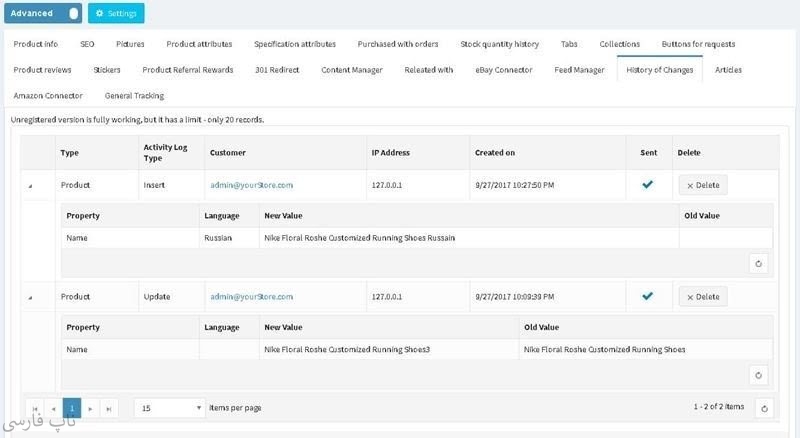
Task: Go to the last page
Action: 109,408
